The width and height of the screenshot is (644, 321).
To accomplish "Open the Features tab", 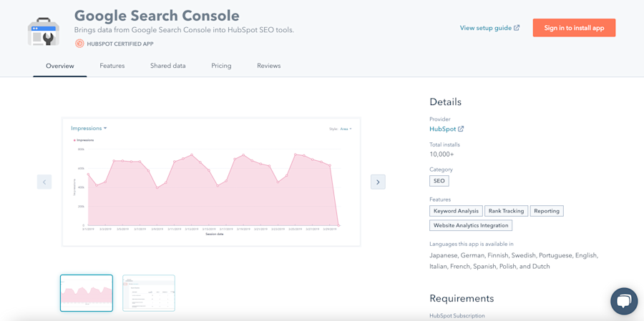I will click(112, 66).
